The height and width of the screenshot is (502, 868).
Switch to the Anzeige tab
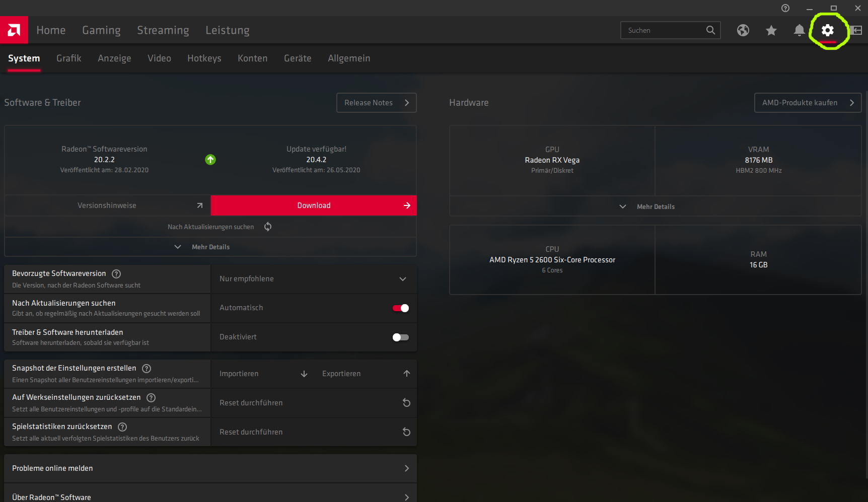click(x=114, y=58)
